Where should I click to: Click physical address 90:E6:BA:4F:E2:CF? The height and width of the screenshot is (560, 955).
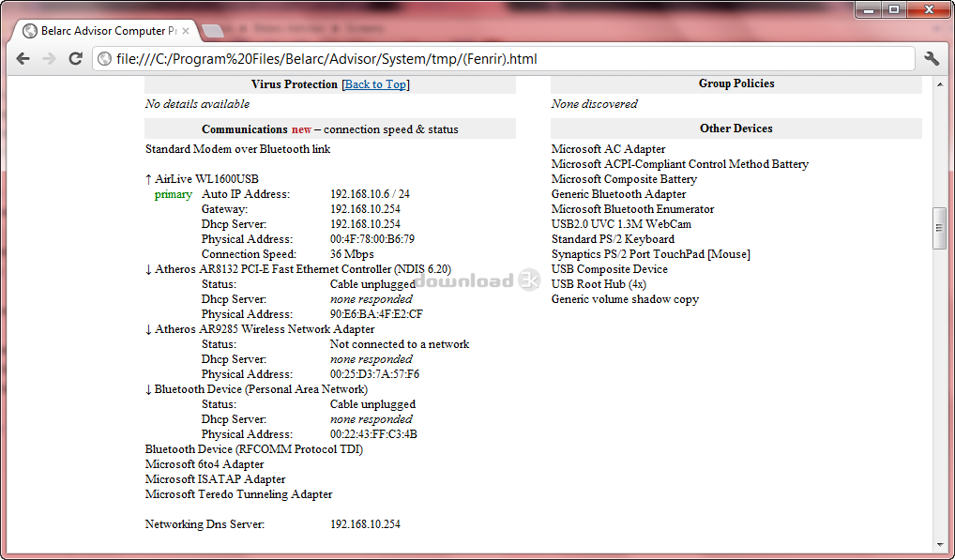coord(376,314)
